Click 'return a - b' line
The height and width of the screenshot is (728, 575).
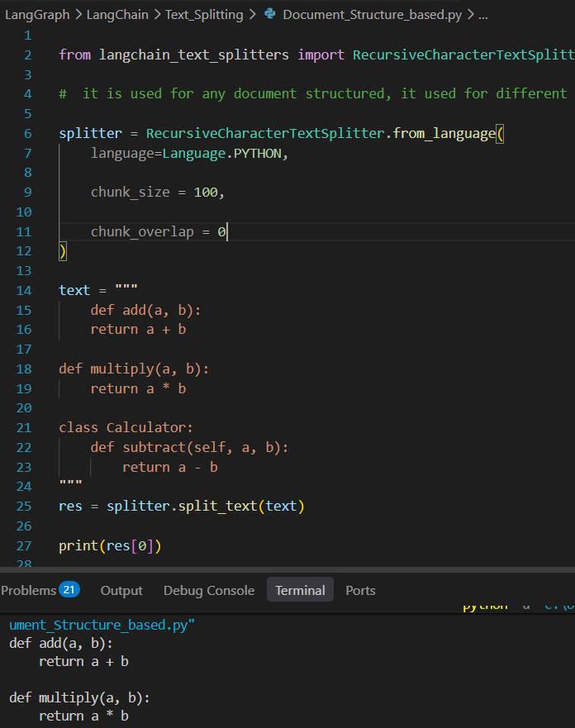(x=170, y=467)
